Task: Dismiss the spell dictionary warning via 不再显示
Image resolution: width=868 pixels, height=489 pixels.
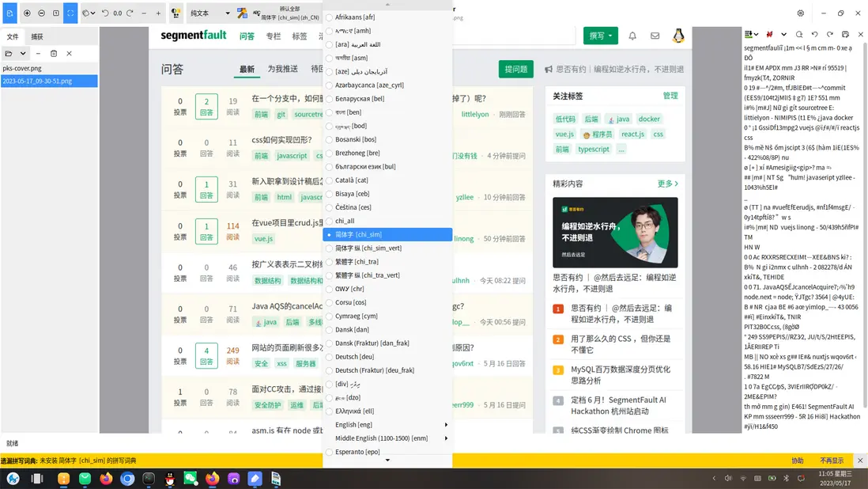Action: [830, 460]
